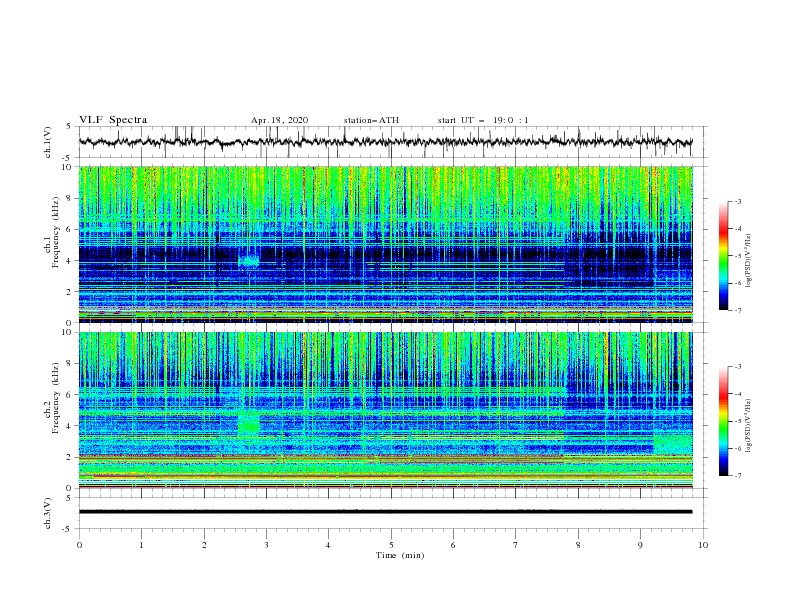Screen dimensions: 792x612
Task: Click the "1" tick on the time axis
Action: pos(141,545)
